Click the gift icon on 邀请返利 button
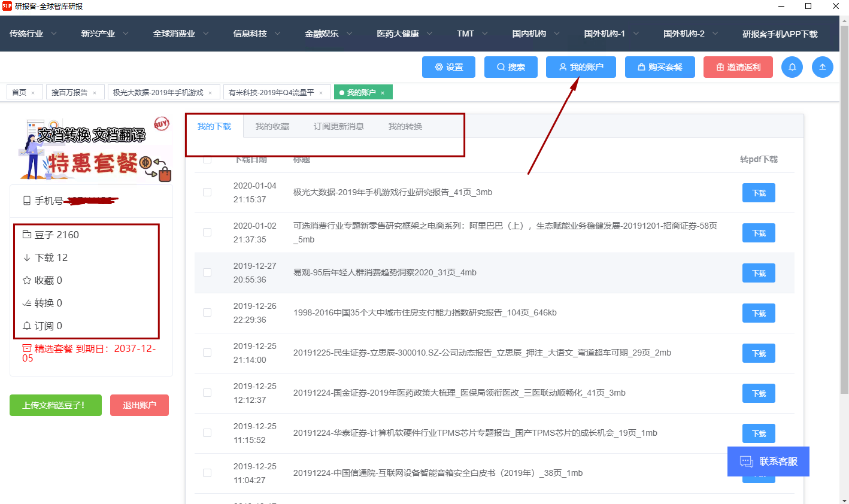This screenshot has width=849, height=504. [720, 67]
